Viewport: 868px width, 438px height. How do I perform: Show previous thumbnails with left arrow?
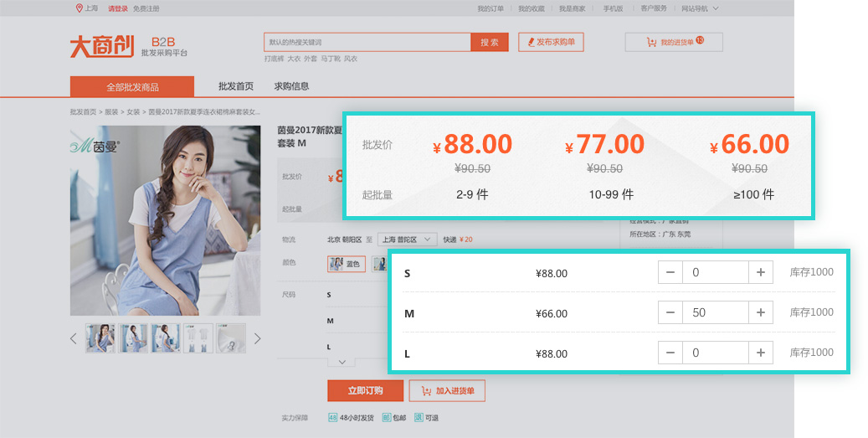point(73,338)
